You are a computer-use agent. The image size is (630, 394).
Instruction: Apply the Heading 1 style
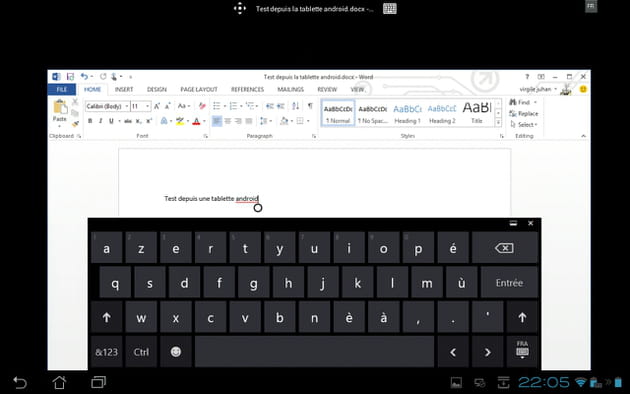click(407, 113)
